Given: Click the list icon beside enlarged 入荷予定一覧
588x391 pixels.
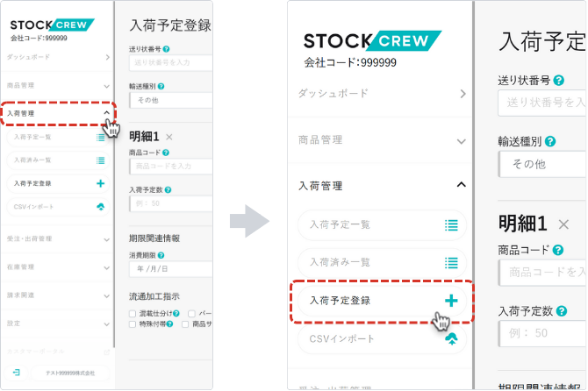Looking at the screenshot, I should point(451,225).
